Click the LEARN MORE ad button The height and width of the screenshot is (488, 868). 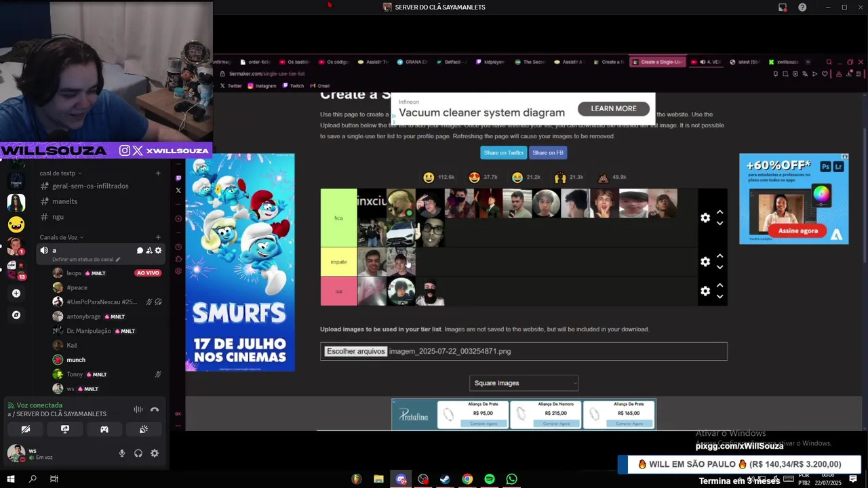[x=613, y=108]
